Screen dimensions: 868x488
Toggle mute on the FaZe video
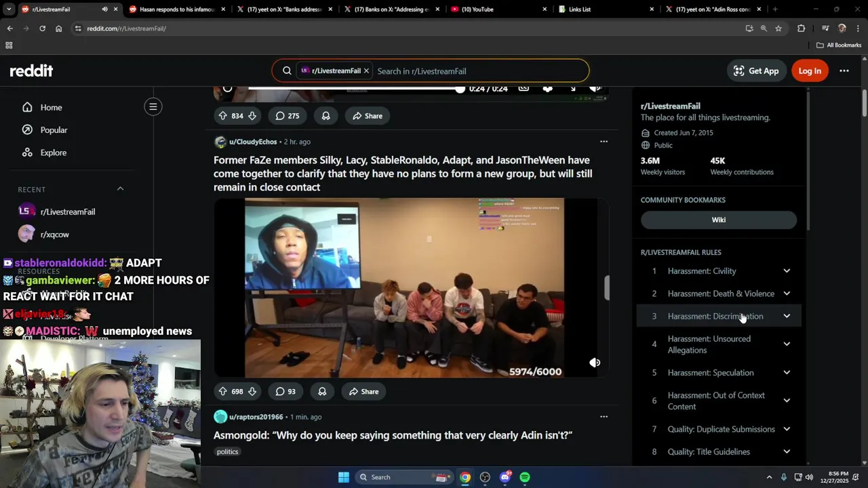click(595, 363)
